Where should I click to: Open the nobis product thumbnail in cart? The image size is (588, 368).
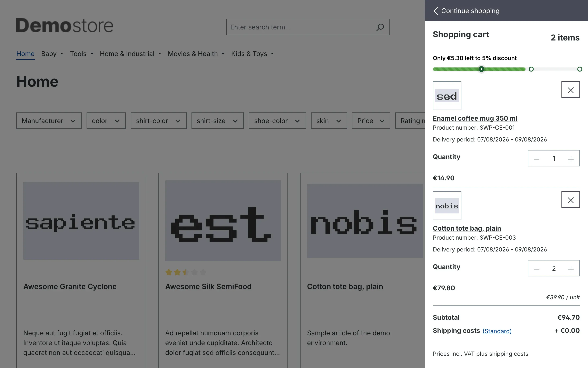[447, 206]
